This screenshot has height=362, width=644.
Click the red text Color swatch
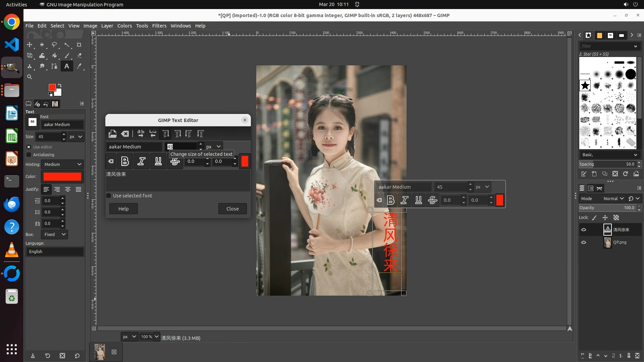click(62, 177)
